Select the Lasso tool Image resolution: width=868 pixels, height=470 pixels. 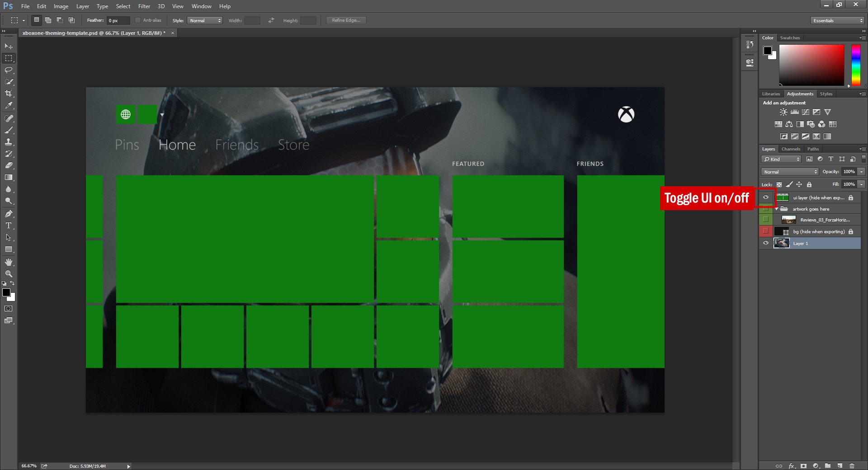[x=8, y=70]
